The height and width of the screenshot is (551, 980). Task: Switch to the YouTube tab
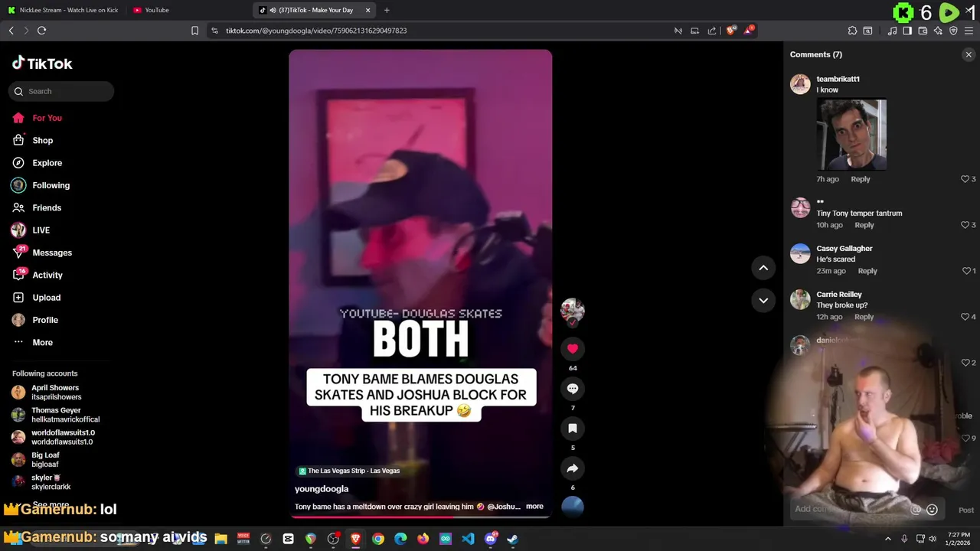tap(156, 10)
